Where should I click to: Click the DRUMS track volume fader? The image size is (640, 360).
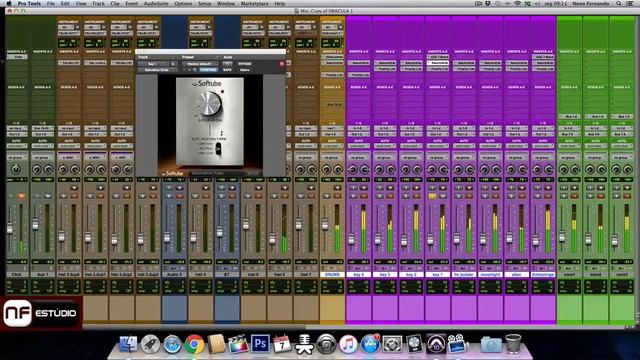pos(325,224)
